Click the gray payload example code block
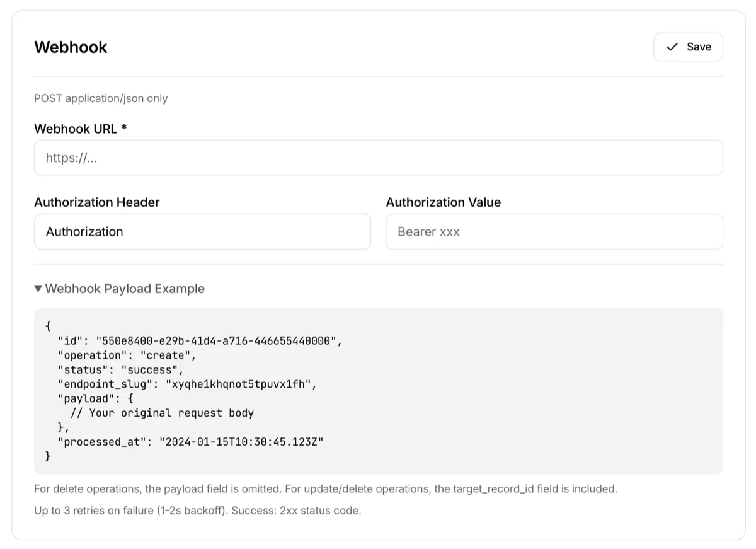Image resolution: width=756 pixels, height=549 pixels. 378,390
